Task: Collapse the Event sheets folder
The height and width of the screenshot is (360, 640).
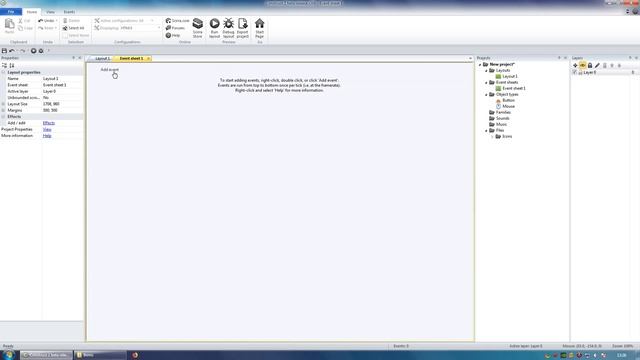Action: 486,82
